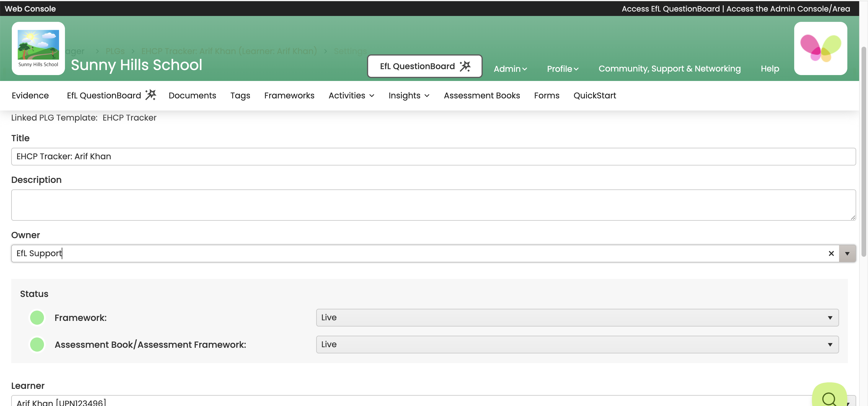
Task: Click the green Assessment Book status dot
Action: pyautogui.click(x=37, y=345)
